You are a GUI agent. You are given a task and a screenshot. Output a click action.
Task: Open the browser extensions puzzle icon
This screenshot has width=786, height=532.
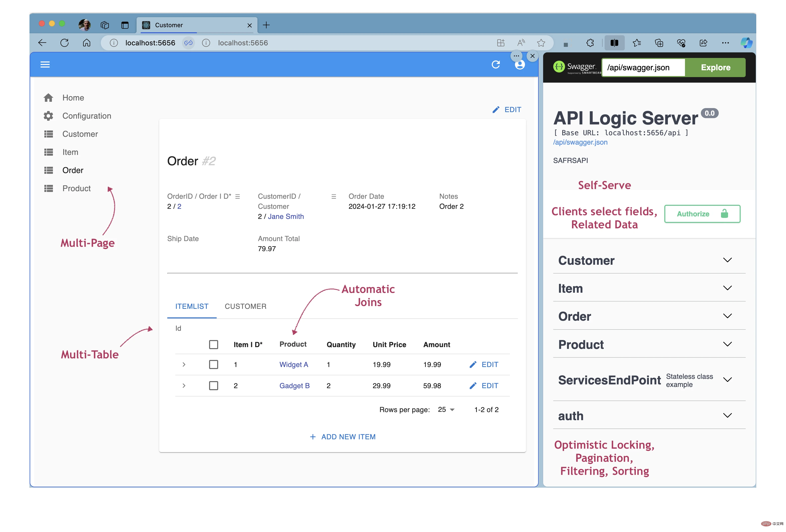coord(590,43)
